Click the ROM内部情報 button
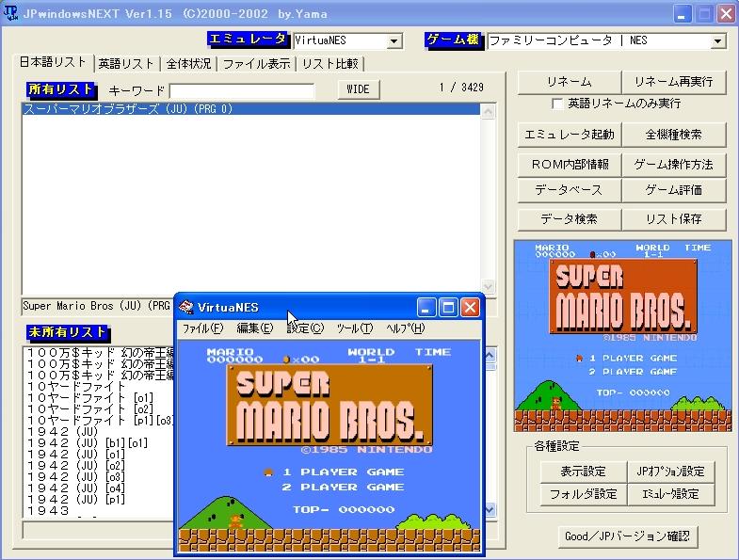Image resolution: width=739 pixels, height=560 pixels. coord(570,165)
